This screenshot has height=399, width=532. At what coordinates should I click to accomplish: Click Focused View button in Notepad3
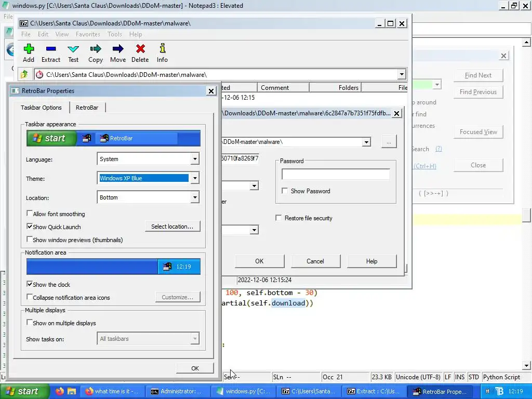[478, 132]
